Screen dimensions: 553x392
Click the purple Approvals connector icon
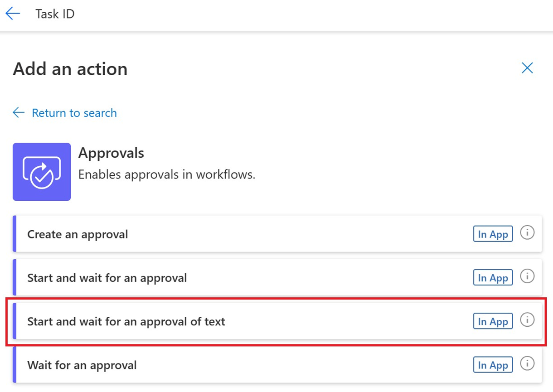(x=42, y=172)
